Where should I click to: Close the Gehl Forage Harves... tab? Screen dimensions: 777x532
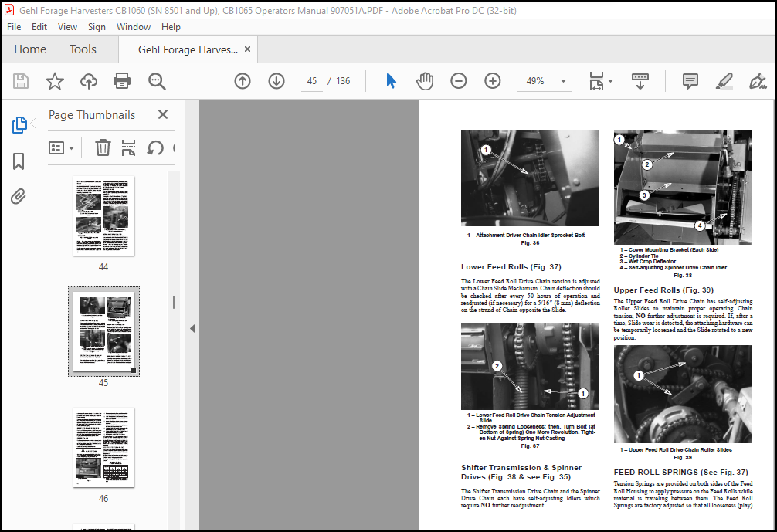click(247, 49)
